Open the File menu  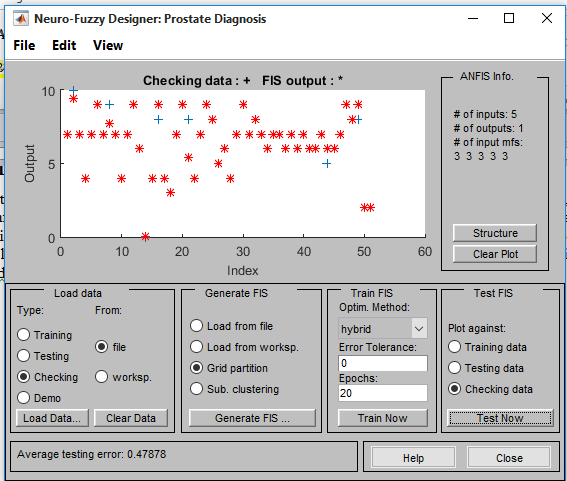tap(24, 45)
